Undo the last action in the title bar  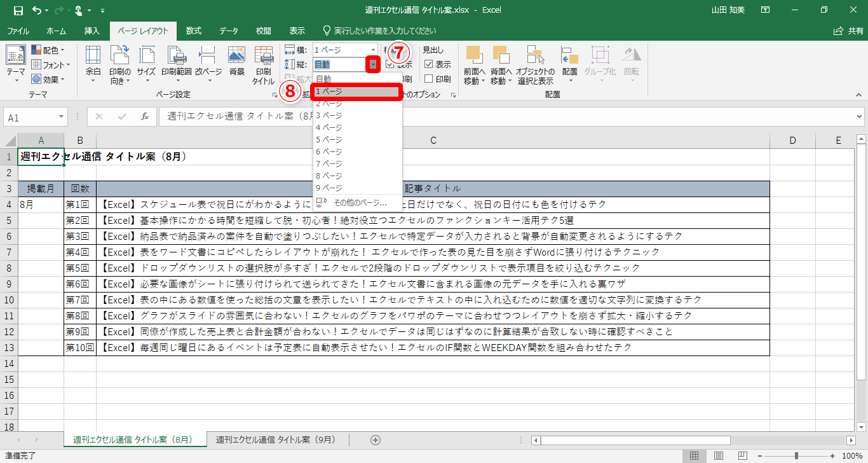[x=36, y=10]
